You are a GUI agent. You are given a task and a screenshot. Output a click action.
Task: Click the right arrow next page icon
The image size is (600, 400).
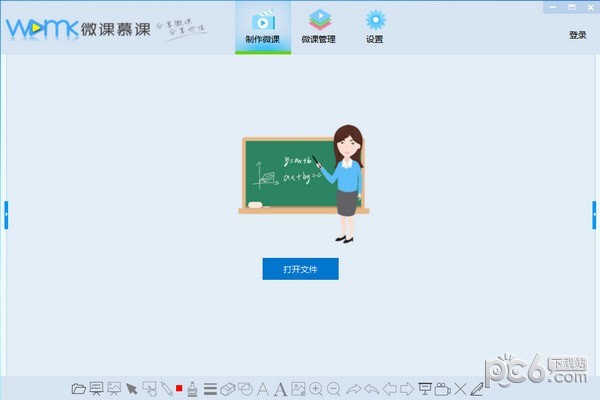pos(406,388)
